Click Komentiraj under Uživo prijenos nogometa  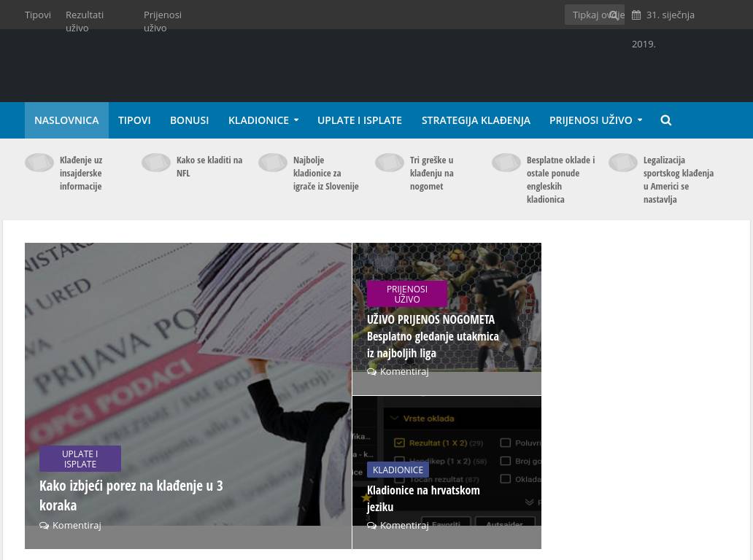coord(404,371)
